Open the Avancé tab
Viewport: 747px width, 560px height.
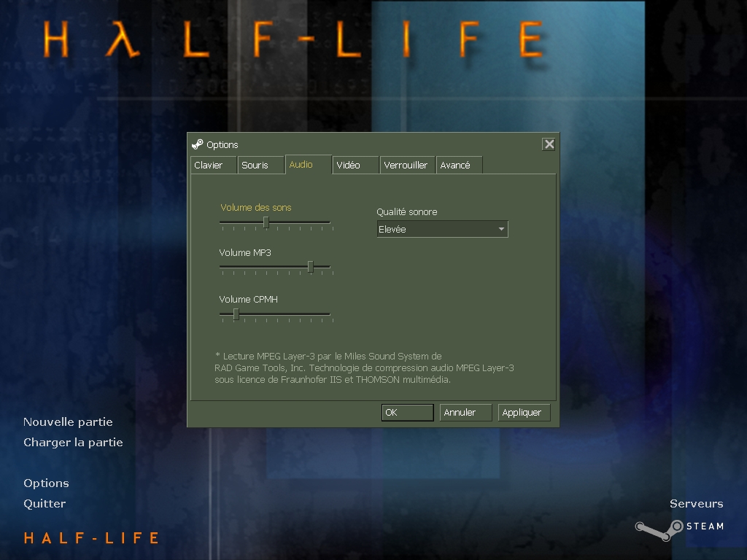(x=458, y=166)
